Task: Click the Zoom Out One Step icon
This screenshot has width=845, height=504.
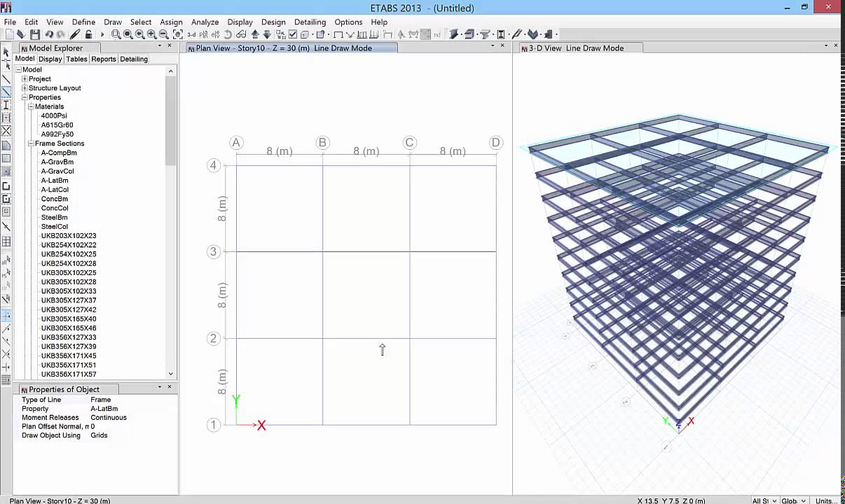Action: click(163, 34)
